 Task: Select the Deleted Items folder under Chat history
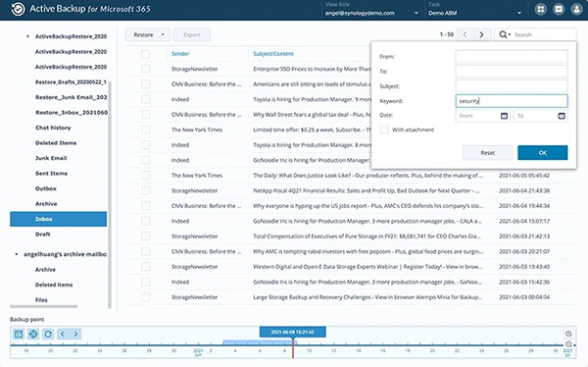point(56,143)
